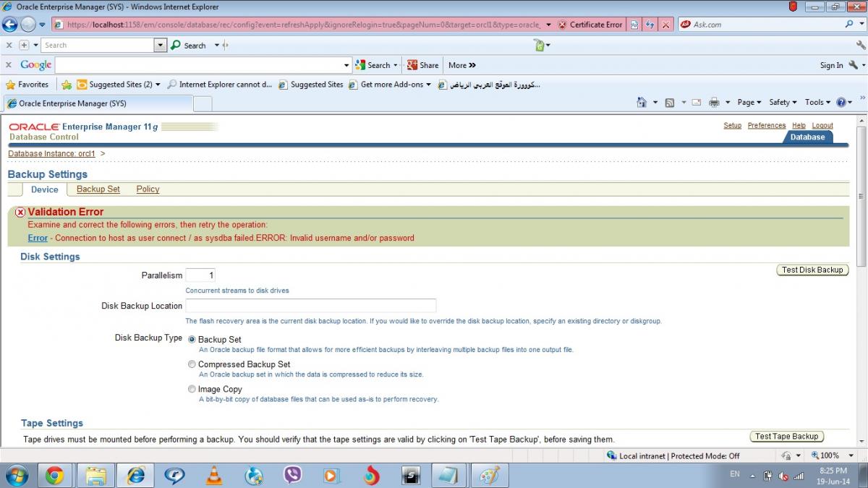
Task: Click the Print icon in command bar
Action: 714,103
